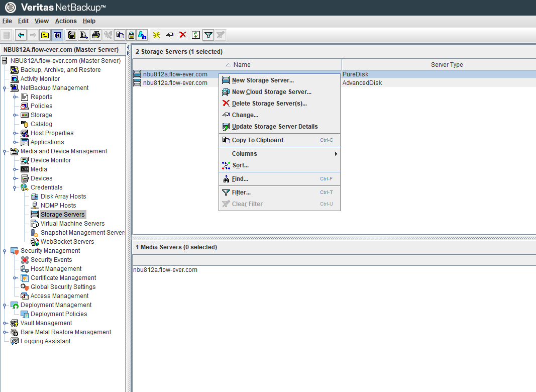
Task: Click the Back arrow toolbar icon
Action: pos(21,35)
